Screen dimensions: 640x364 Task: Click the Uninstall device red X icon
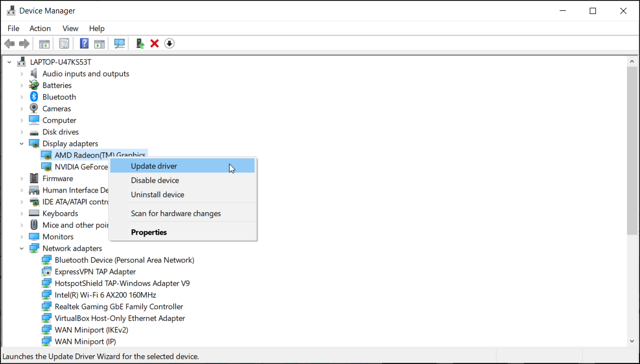tap(154, 43)
